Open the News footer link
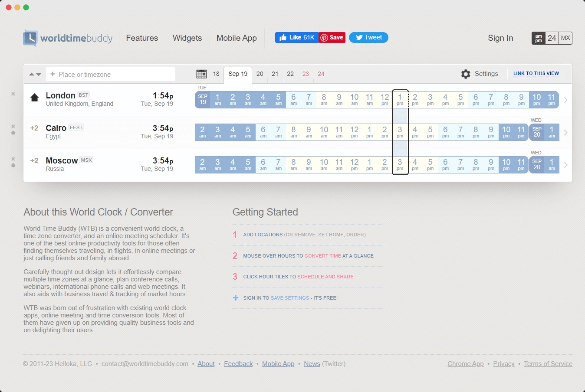This screenshot has width=585, height=392. pyautogui.click(x=312, y=364)
